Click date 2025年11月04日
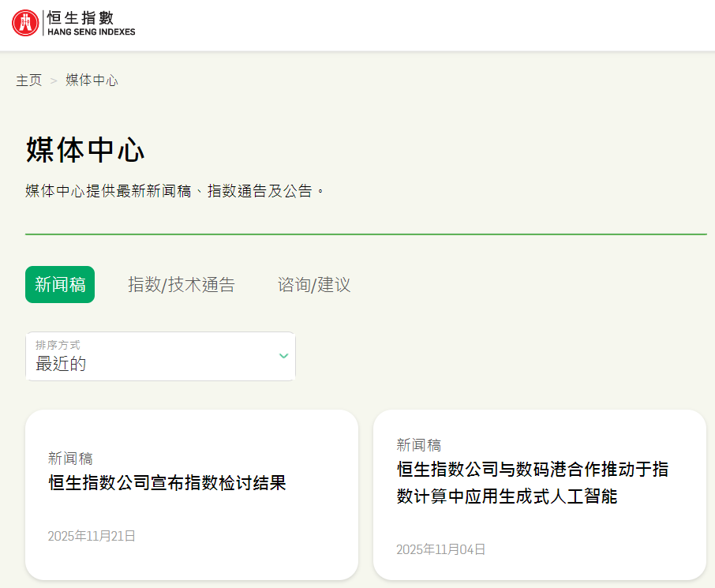The image size is (715, 588). [440, 549]
